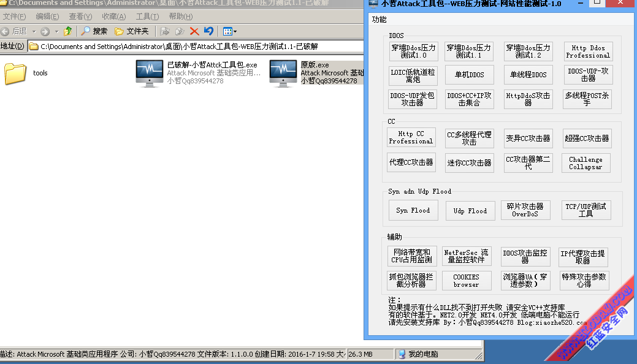Click the red X delete icon
The width and height of the screenshot is (637, 364).
[x=194, y=31]
